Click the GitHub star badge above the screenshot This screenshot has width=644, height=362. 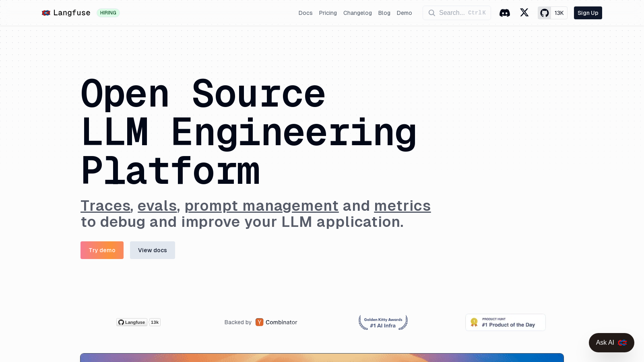point(138,322)
